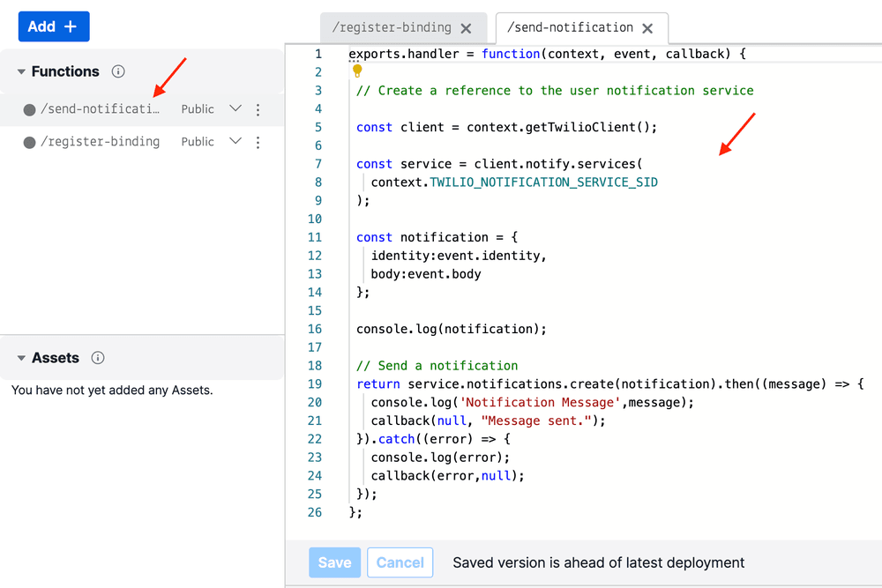Open the /register-binding kebab options menu
The image size is (882, 588).
(257, 141)
